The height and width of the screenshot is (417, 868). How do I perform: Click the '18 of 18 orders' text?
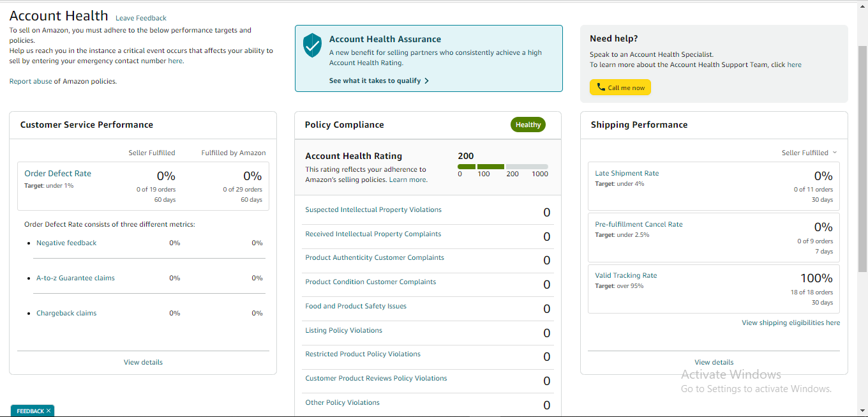click(812, 292)
